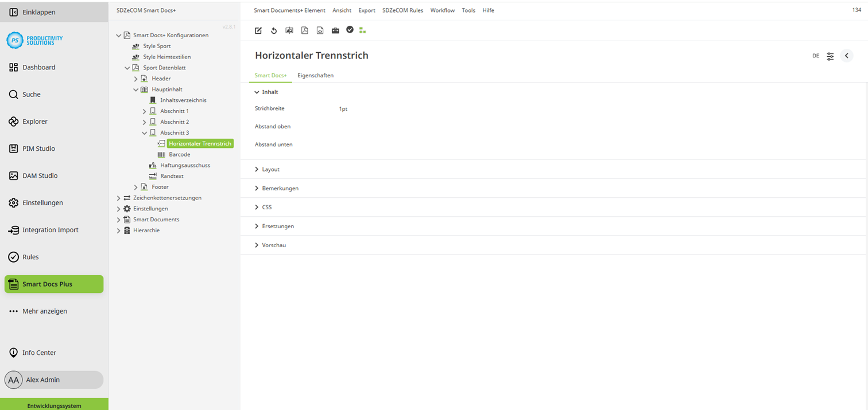Screen dimensions: 868x410
Task: Click the refresh/reload icon in the toolbar
Action: 274,30
